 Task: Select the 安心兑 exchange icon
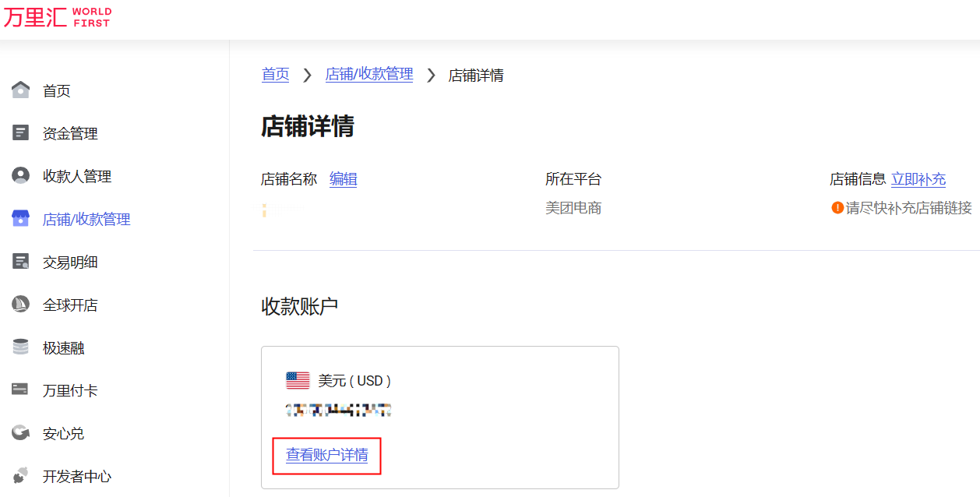click(20, 433)
